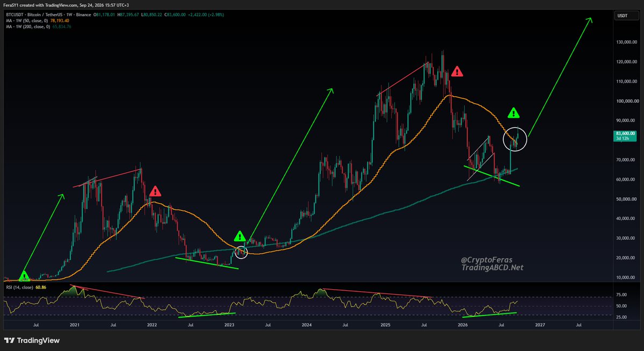Click the RSI axis label 75.00

621,295
